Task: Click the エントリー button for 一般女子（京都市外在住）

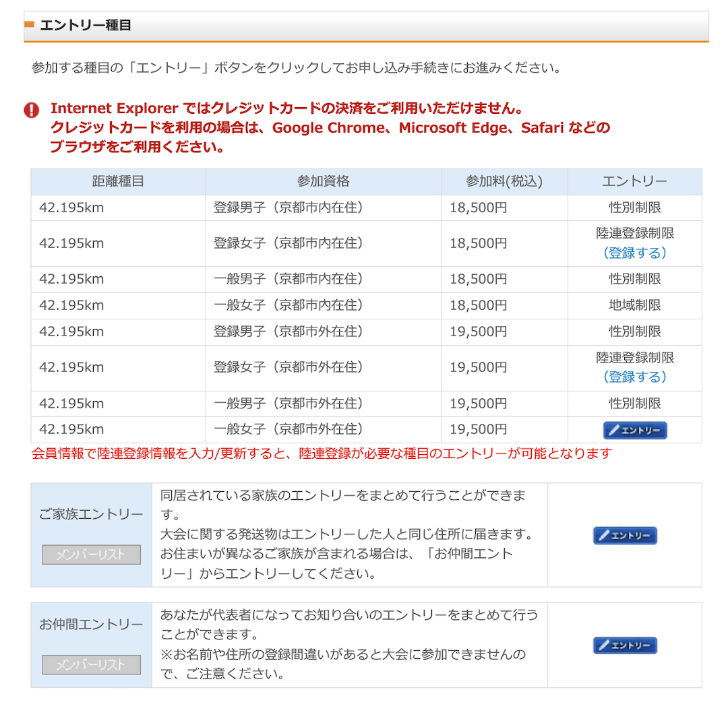Action: click(634, 430)
